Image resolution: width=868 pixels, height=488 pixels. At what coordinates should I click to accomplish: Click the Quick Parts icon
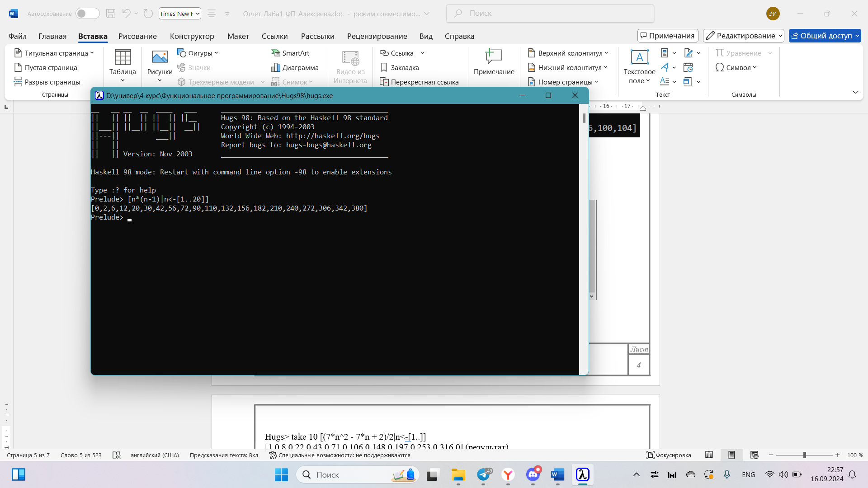665,53
